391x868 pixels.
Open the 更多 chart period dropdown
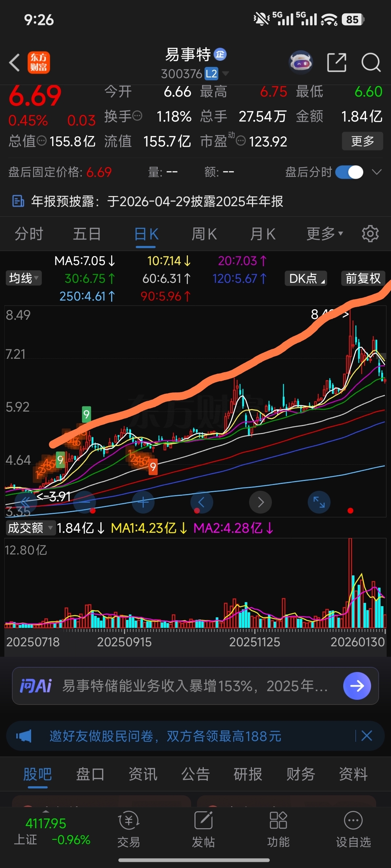[x=325, y=234]
